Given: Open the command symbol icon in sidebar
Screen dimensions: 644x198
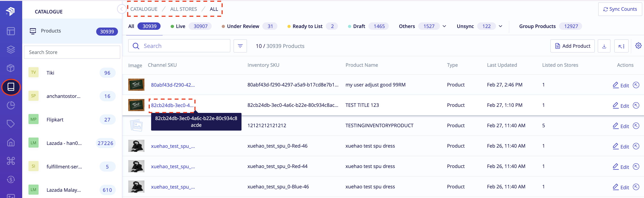Looking at the screenshot, I should tap(11, 161).
